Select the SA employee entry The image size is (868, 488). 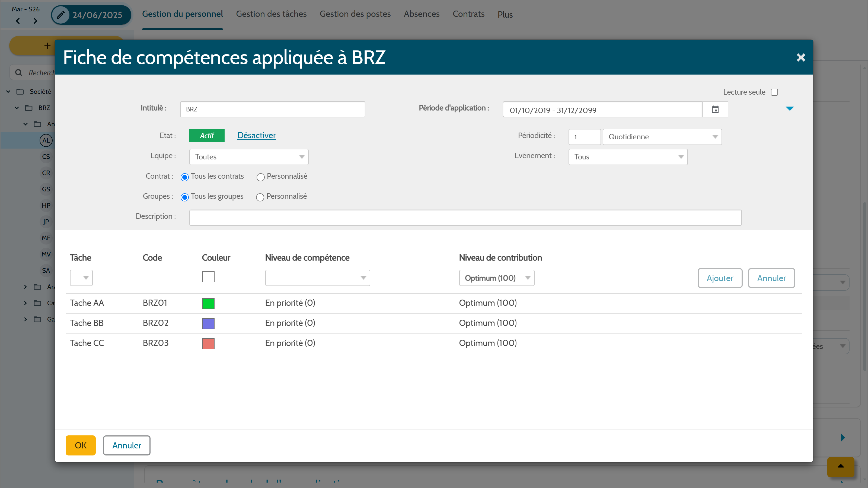click(x=46, y=271)
